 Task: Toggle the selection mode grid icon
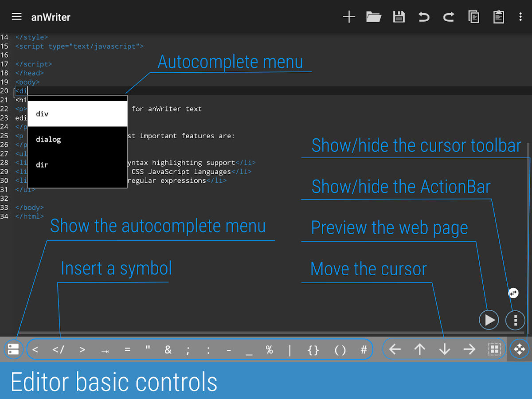(494, 349)
